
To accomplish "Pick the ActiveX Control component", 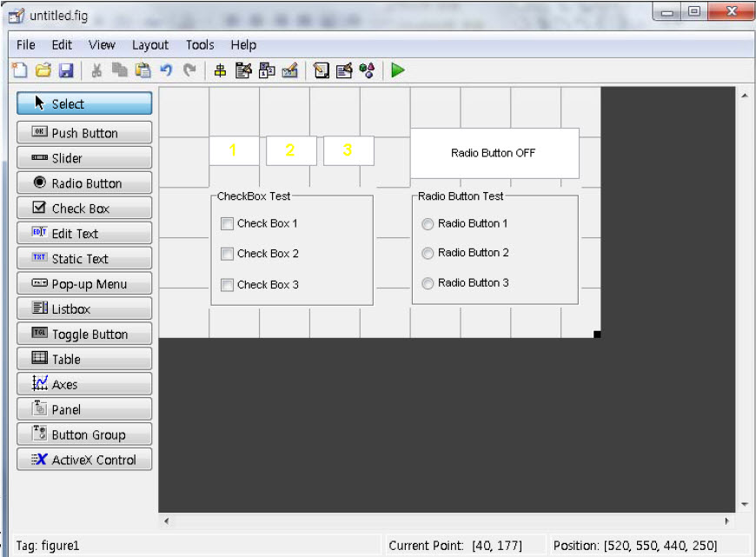I will 84,459.
